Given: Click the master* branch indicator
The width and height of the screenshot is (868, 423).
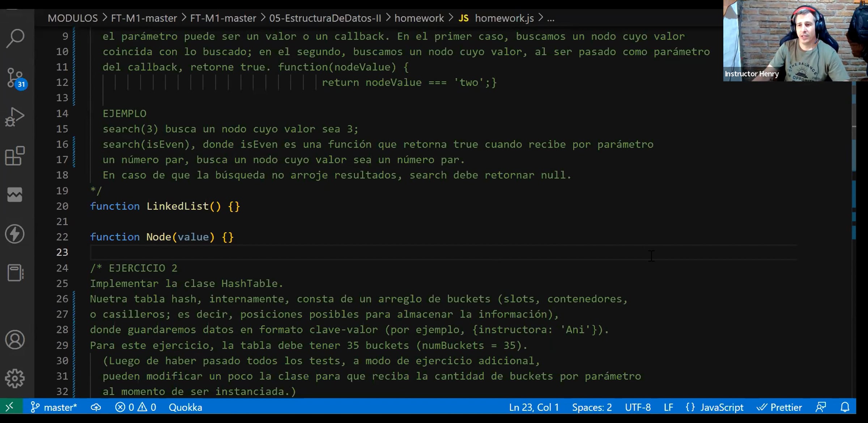Looking at the screenshot, I should 54,407.
